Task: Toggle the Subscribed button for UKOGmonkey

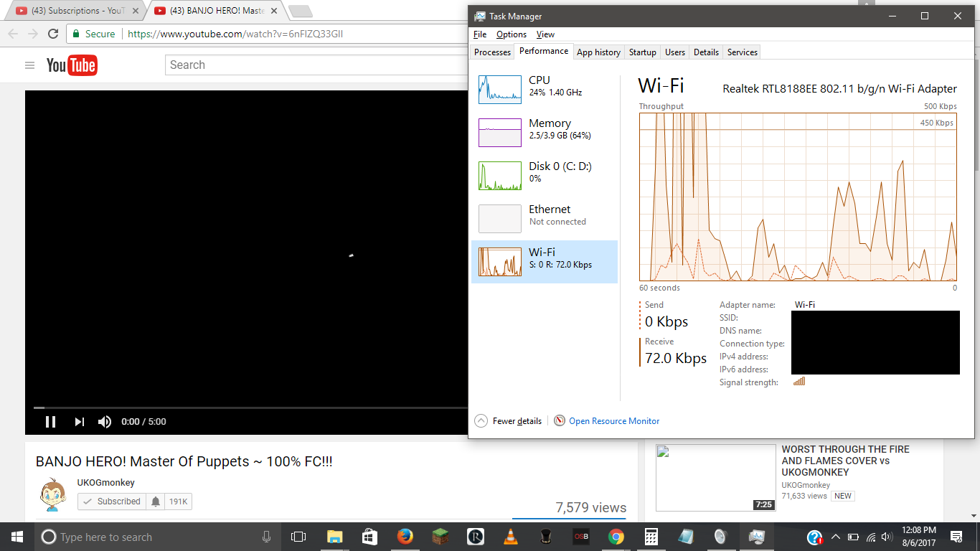Action: (112, 501)
